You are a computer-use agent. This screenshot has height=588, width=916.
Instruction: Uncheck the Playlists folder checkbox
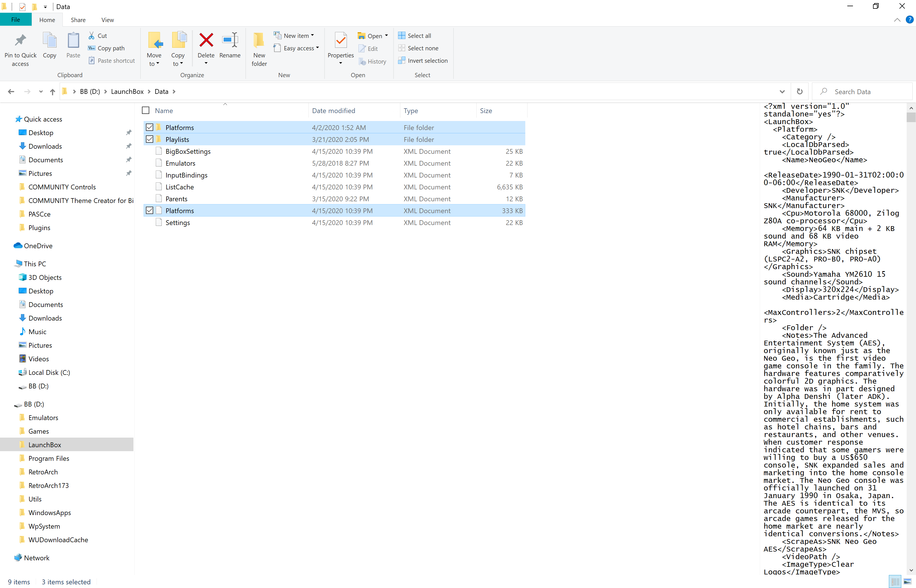[150, 139]
